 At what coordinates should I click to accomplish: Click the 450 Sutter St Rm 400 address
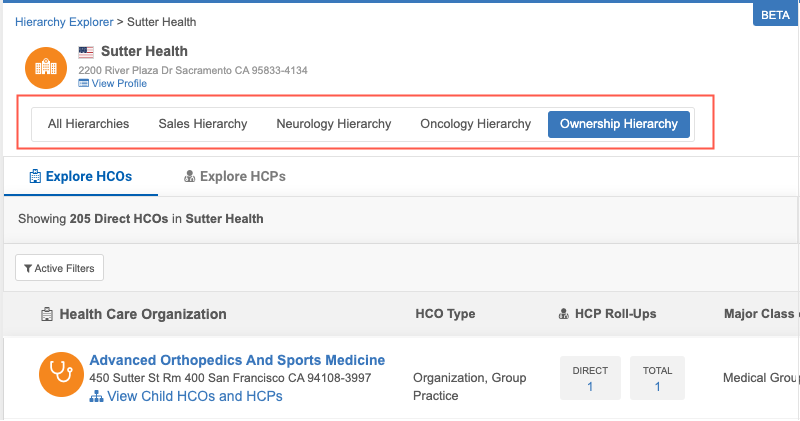click(x=230, y=378)
